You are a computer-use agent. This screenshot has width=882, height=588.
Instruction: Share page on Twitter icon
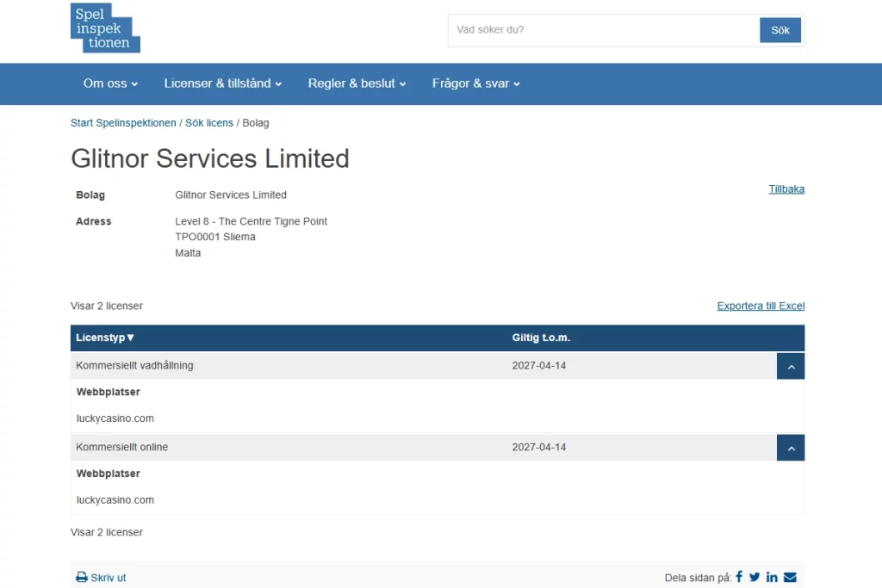755,577
